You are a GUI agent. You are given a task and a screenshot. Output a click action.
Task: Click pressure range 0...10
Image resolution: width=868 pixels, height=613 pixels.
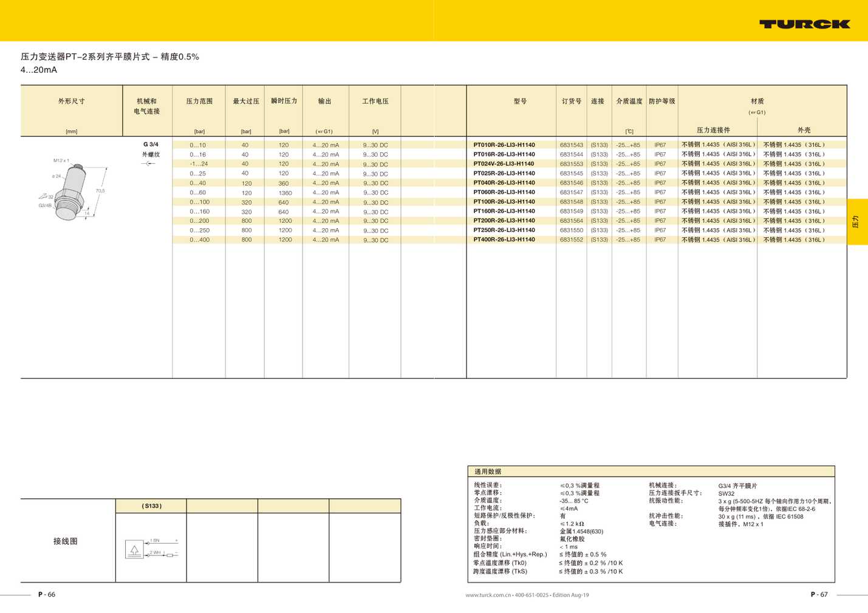tap(197, 145)
